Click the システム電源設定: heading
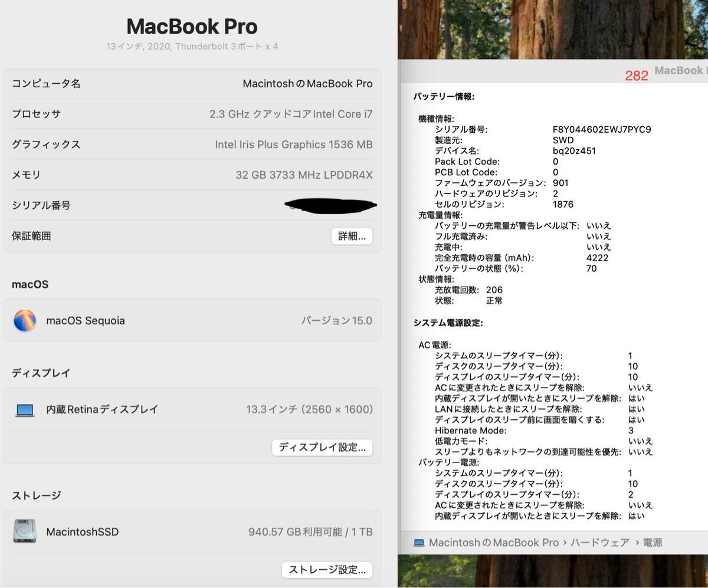 (448, 323)
